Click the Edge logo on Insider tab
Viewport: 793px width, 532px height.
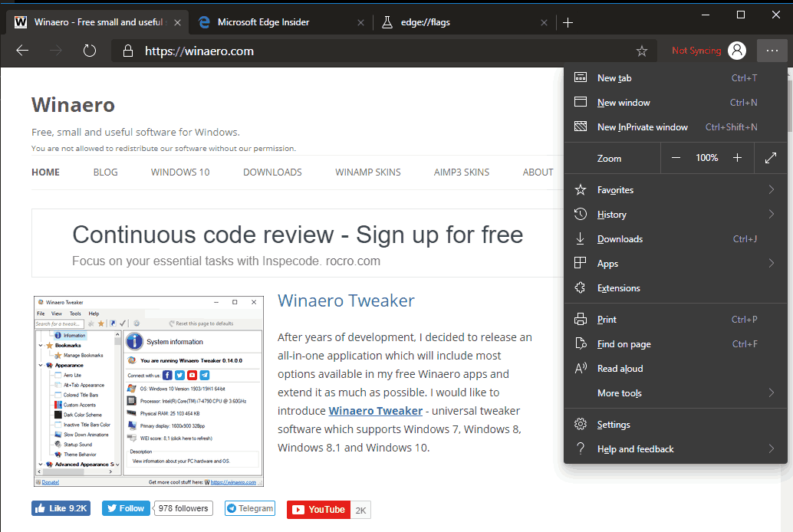(204, 21)
